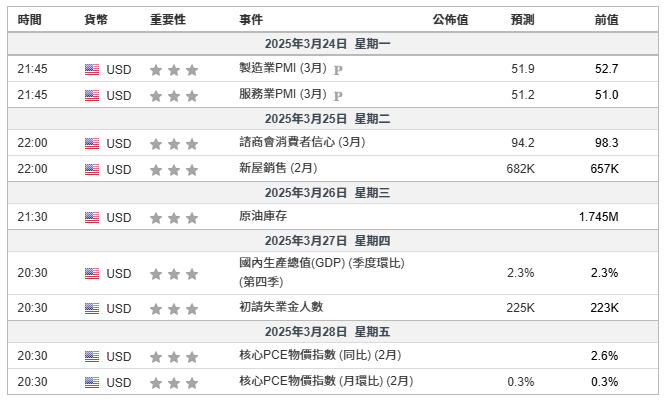Click the US flag in 國內生產總值 row

pos(92,273)
